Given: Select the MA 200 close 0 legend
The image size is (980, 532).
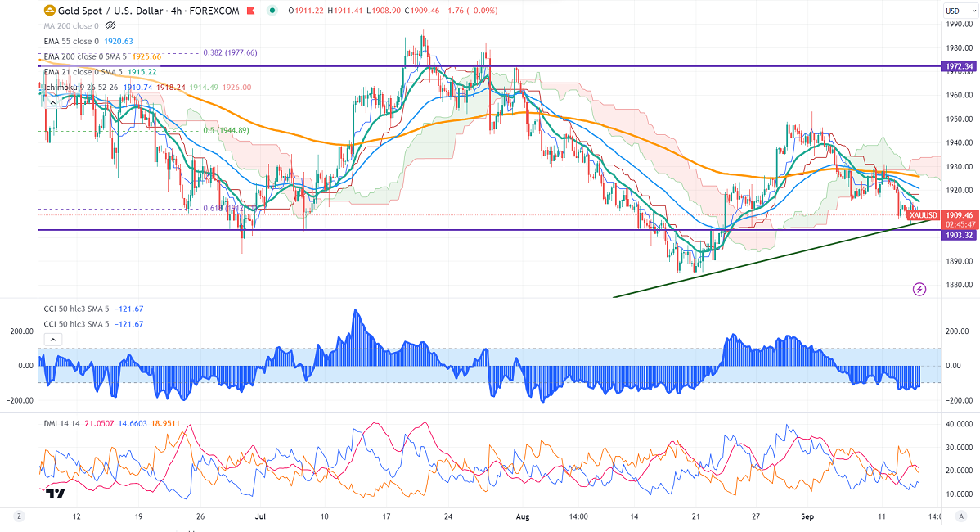Looking at the screenshot, I should click(x=71, y=25).
